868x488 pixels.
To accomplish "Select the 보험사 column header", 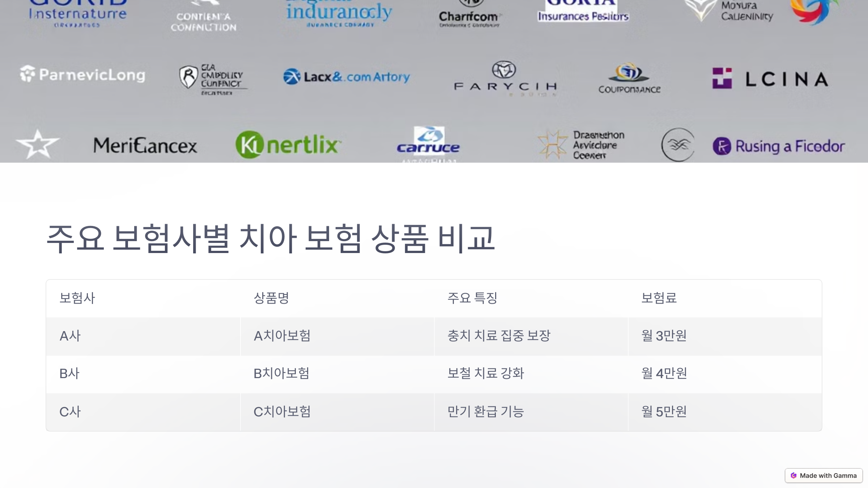I will [77, 298].
